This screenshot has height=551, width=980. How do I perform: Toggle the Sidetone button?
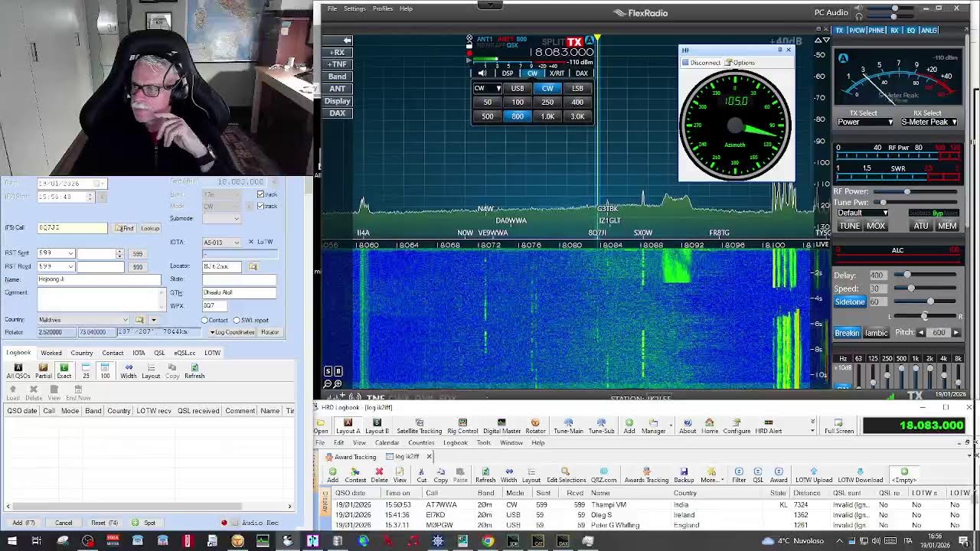pos(850,302)
